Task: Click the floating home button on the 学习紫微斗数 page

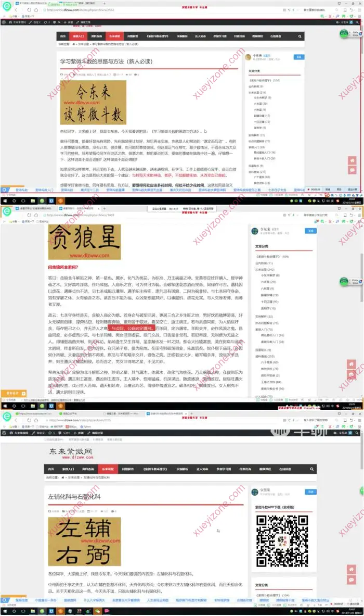Action: (x=352, y=160)
